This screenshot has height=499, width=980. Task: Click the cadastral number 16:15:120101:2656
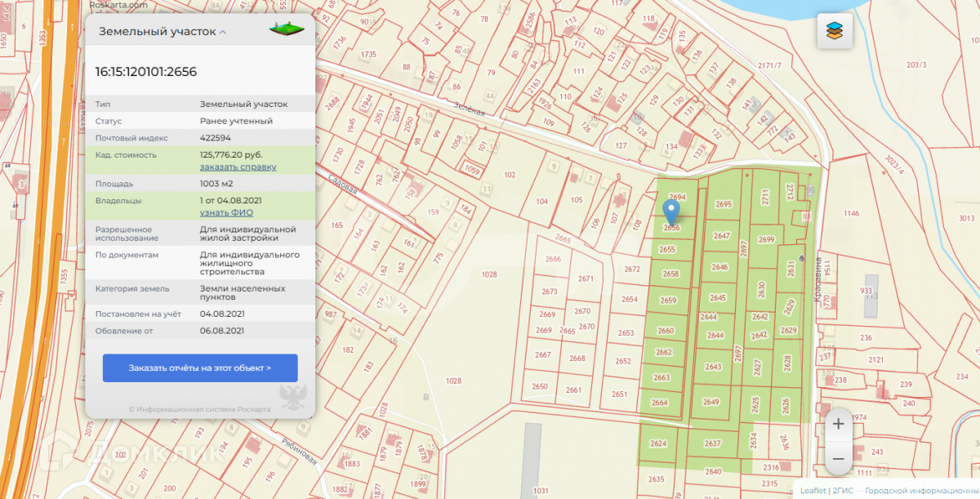(x=146, y=72)
